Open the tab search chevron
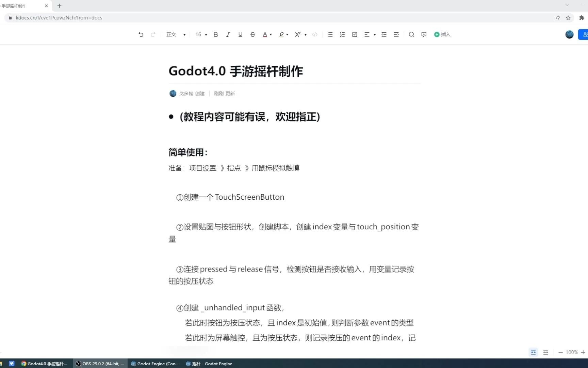Viewport: 588px width, 368px height. click(x=567, y=5)
